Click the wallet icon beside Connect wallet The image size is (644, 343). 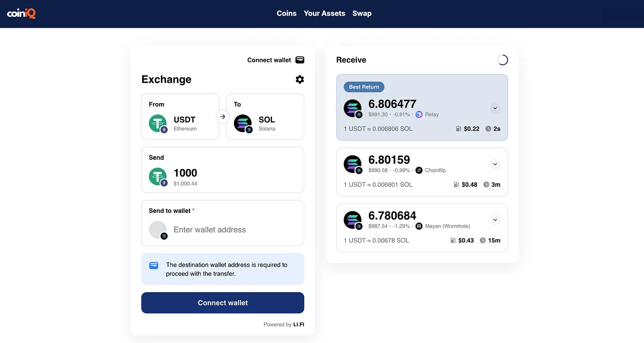coord(299,60)
